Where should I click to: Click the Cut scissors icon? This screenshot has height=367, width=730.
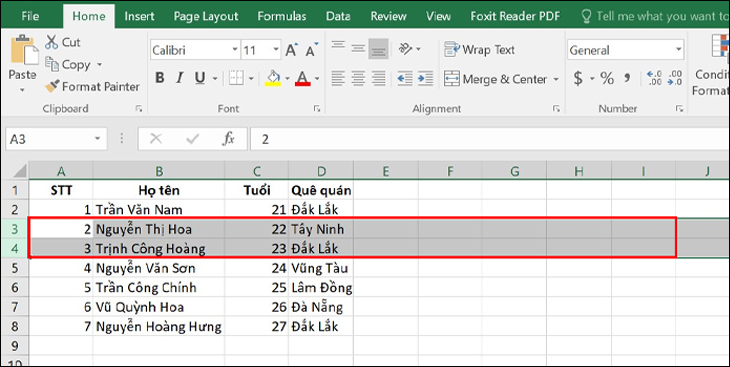click(51, 42)
